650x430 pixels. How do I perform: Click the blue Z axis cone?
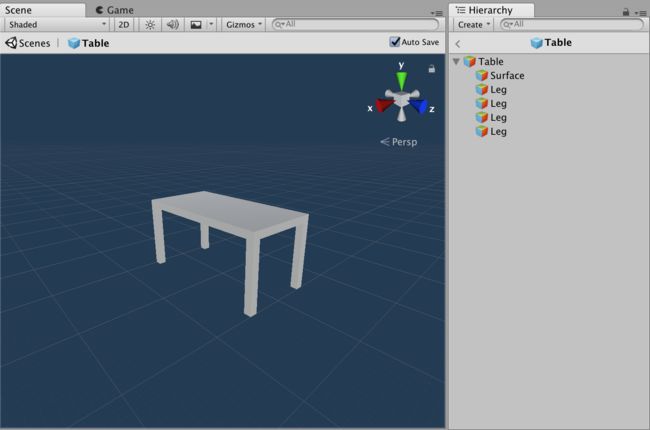click(419, 106)
